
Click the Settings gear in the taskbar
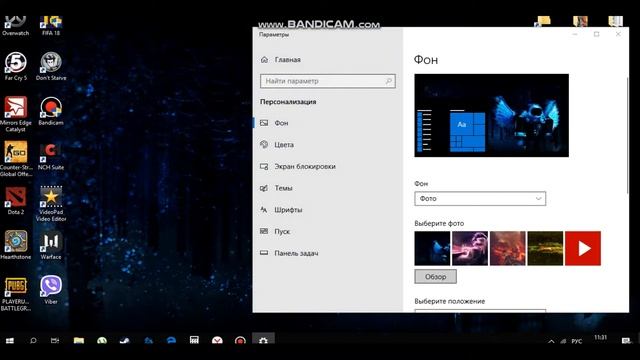[x=263, y=340]
